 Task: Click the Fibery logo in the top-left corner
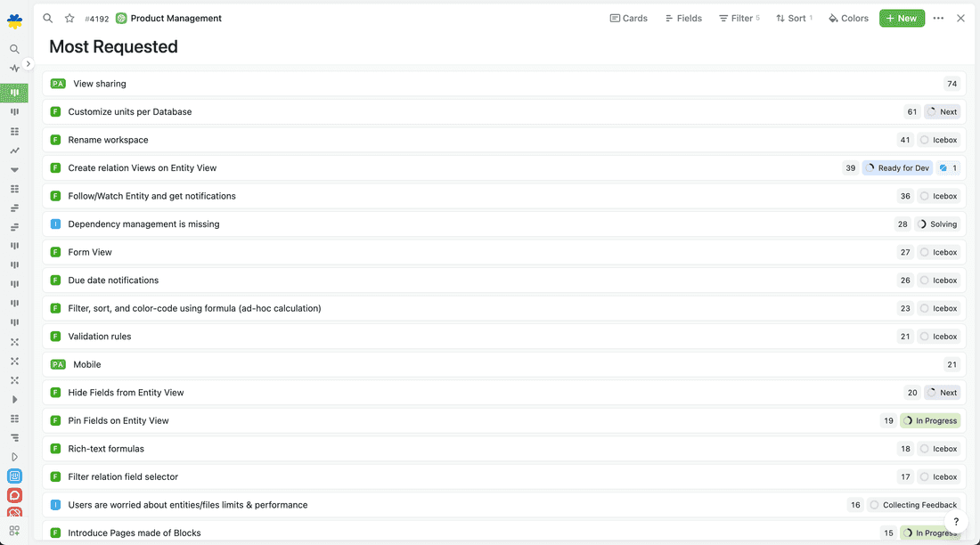point(14,18)
